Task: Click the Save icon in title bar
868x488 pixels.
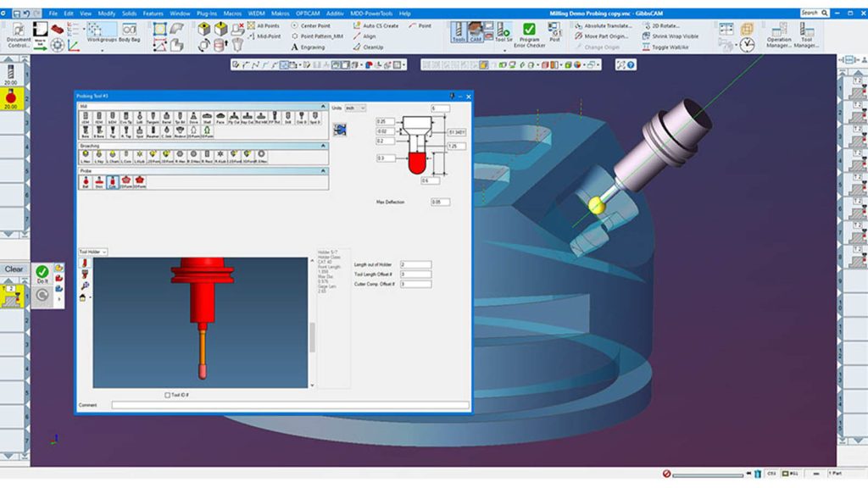Action: point(16,14)
